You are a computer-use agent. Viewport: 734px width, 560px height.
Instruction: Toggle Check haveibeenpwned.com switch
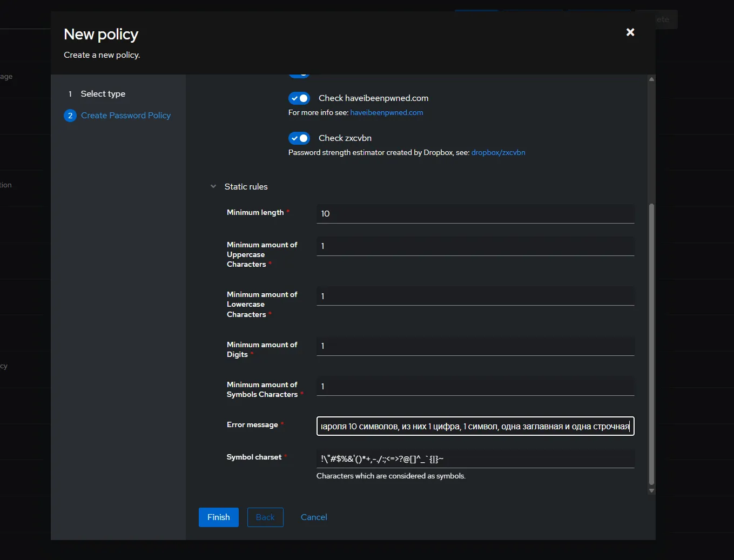pos(299,98)
